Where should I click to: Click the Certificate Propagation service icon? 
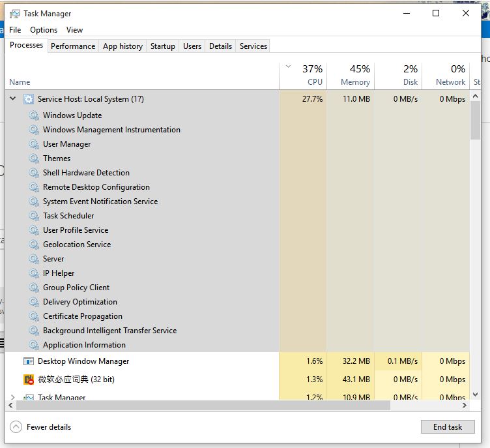[x=34, y=317]
